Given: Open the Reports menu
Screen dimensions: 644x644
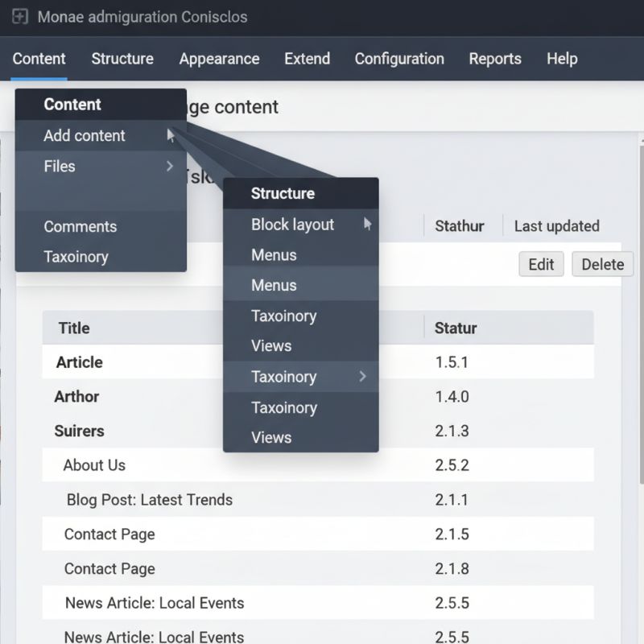Looking at the screenshot, I should (495, 59).
